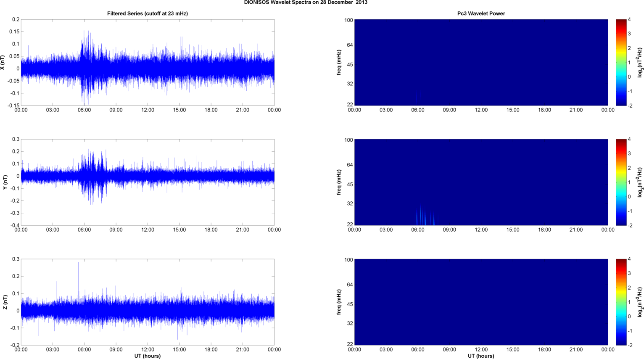Image resolution: width=644 pixels, height=359 pixels.
Task: Click faint streak near 06:00 in X spectrogram
Action: [417, 98]
